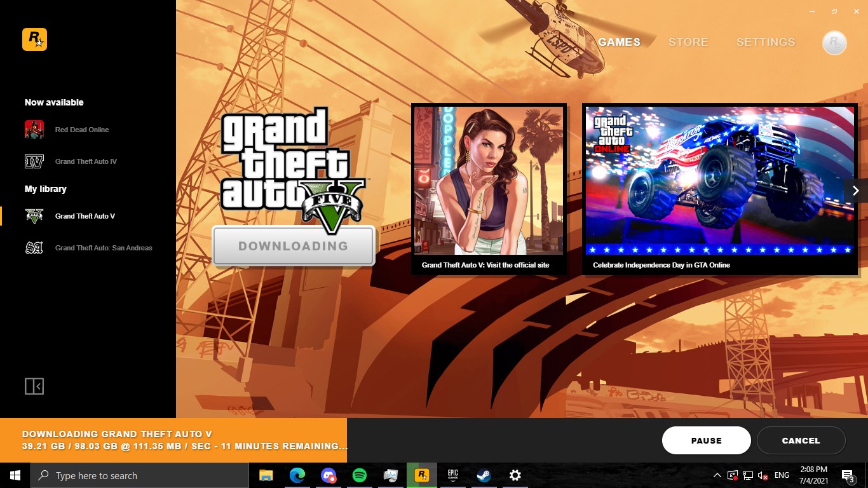Pause the Grand Theft Auto V download
Viewport: 868px width, 488px height.
[x=707, y=440]
